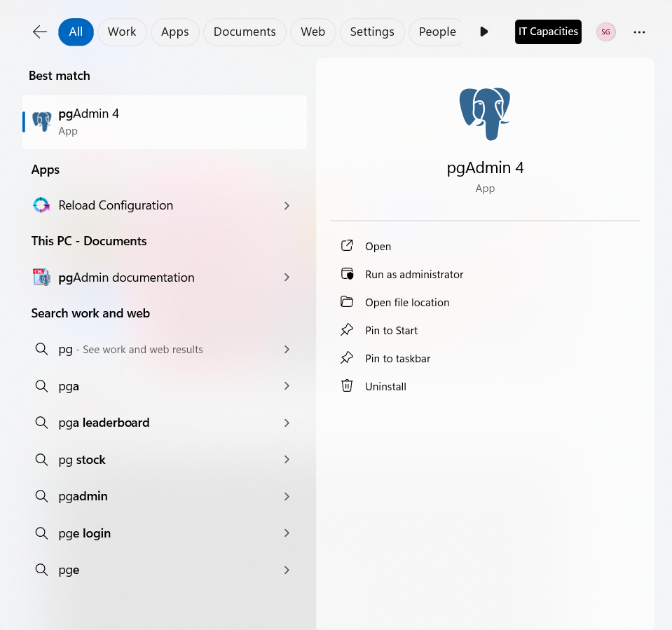Click the Open file location folder icon
The image size is (672, 630).
pos(347,302)
